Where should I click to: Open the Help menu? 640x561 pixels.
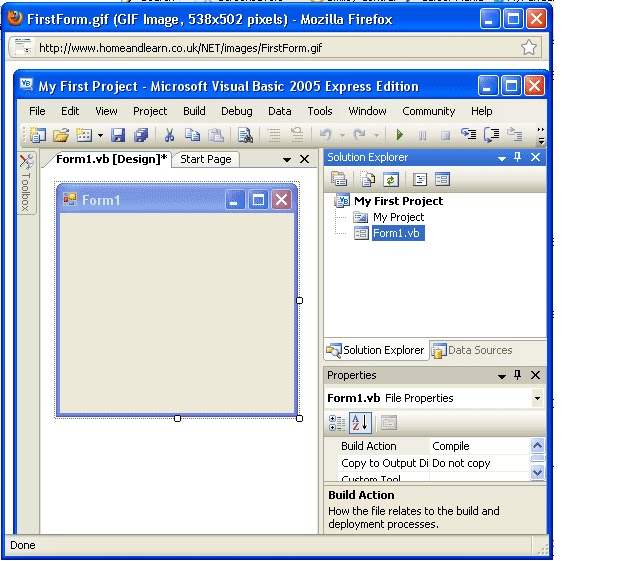(x=481, y=111)
